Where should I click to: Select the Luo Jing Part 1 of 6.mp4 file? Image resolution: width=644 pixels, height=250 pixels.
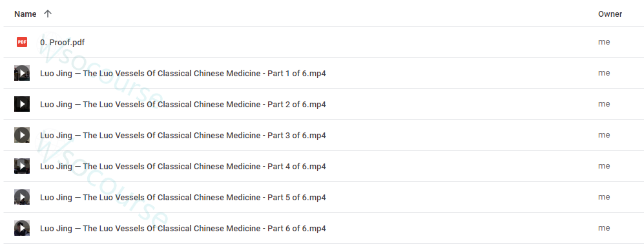pyautogui.click(x=183, y=74)
